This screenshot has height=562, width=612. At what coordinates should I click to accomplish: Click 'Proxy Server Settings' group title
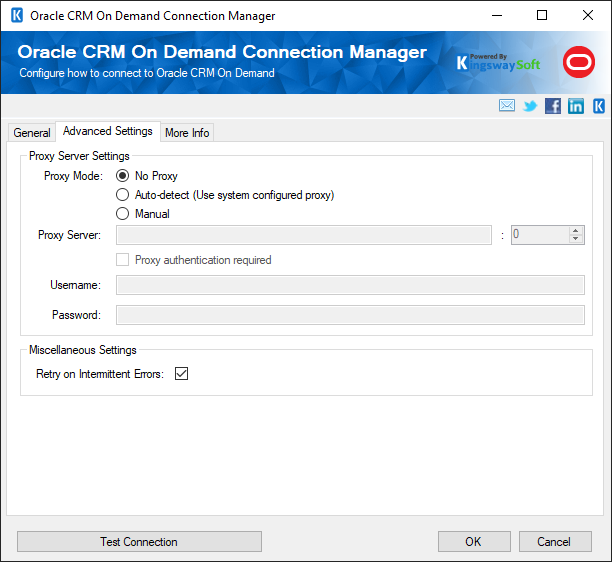(79, 156)
